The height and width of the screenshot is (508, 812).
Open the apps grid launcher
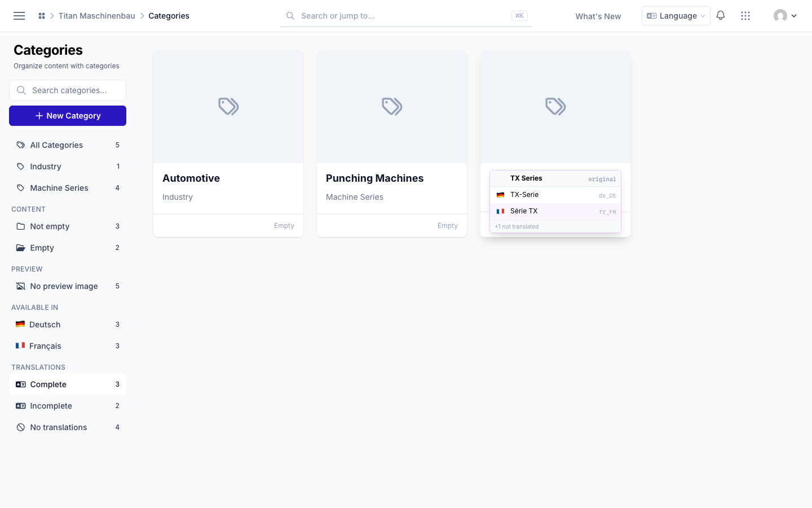pyautogui.click(x=745, y=16)
